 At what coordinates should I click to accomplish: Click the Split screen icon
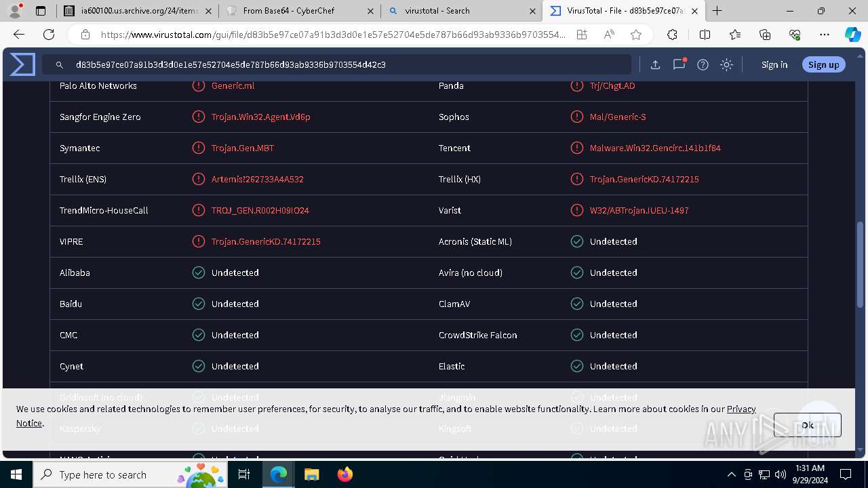(705, 35)
